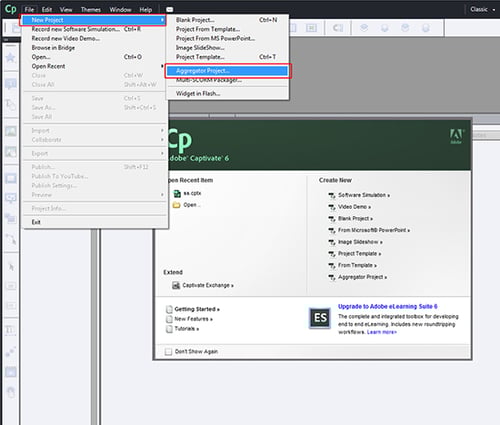500x425 pixels.
Task: Create new Software Simulation
Action: tap(364, 195)
